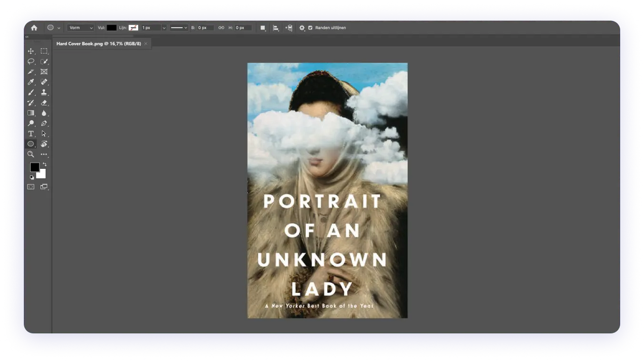Screen dimensions: 644x361
Task: Select the Zoom magnifier tool
Action: 31,155
